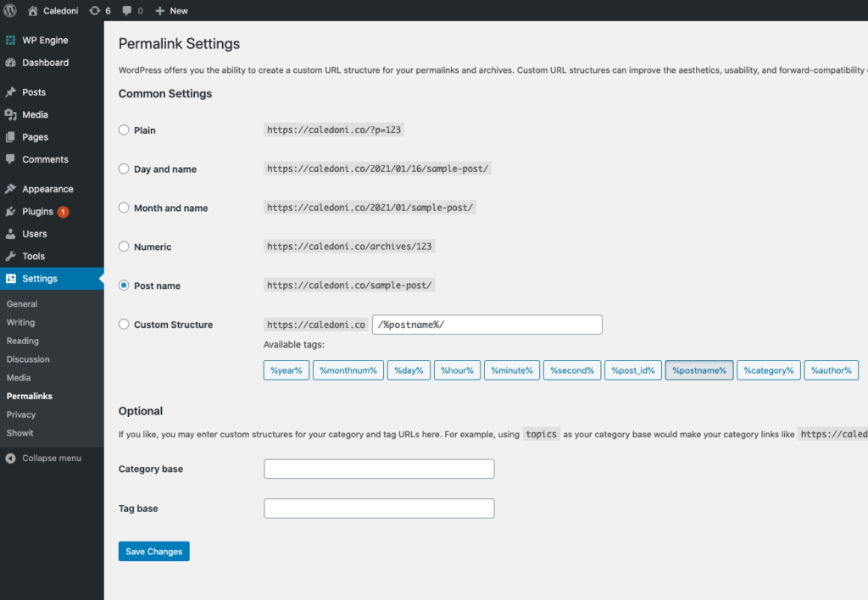Open the Comments section icon

[x=13, y=159]
